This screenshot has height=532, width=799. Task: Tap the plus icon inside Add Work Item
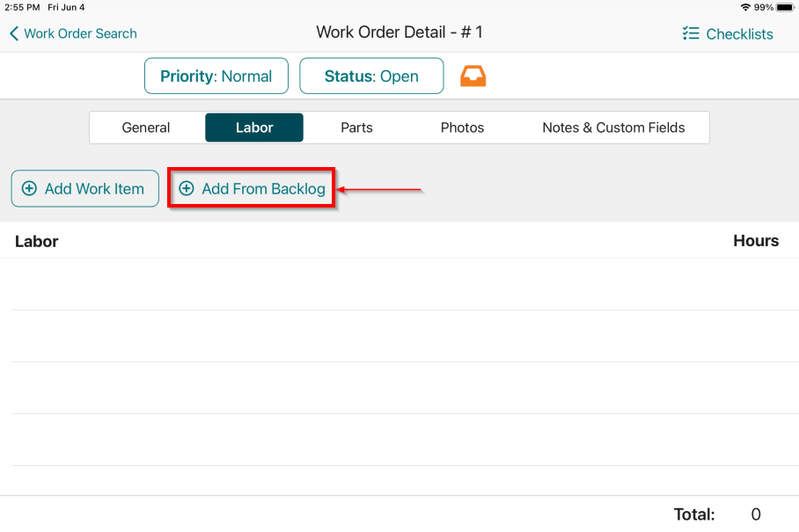30,188
